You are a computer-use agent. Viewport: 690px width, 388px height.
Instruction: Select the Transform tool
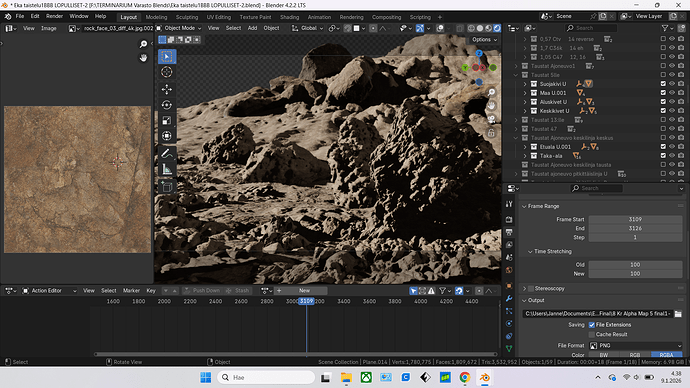coord(167,136)
